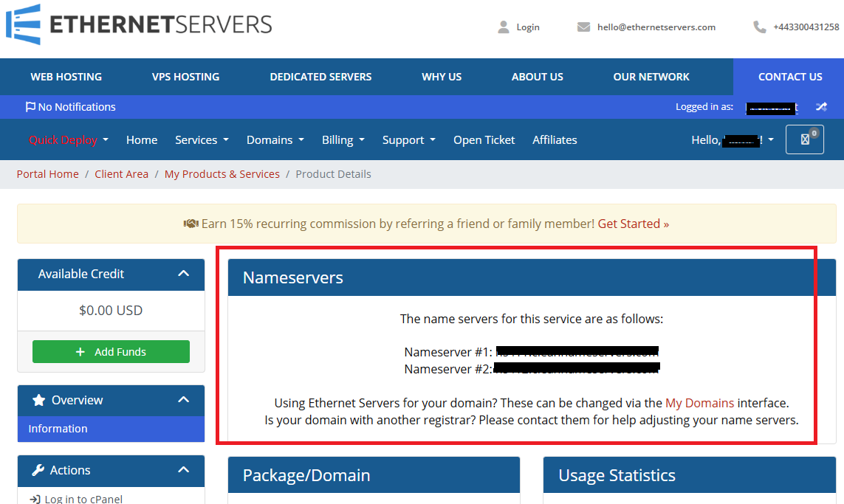Click the Nameservers panel heading
This screenshot has width=844, height=504.
[x=293, y=277]
